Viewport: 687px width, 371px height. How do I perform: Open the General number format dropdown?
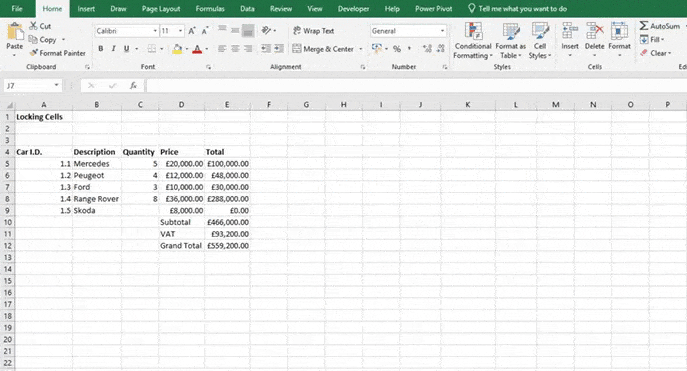coord(443,31)
